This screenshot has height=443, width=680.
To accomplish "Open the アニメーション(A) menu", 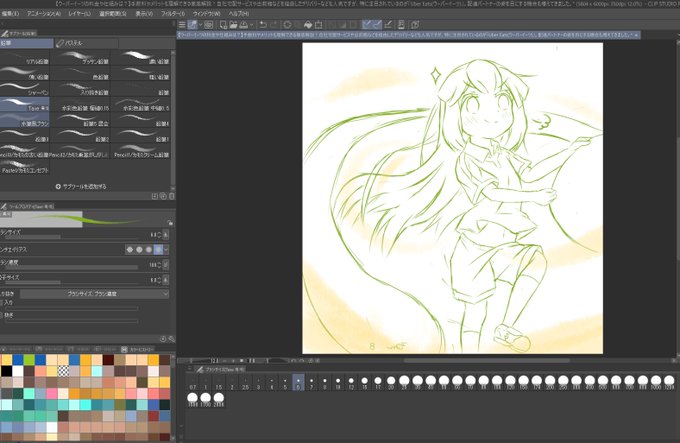I will pyautogui.click(x=44, y=13).
